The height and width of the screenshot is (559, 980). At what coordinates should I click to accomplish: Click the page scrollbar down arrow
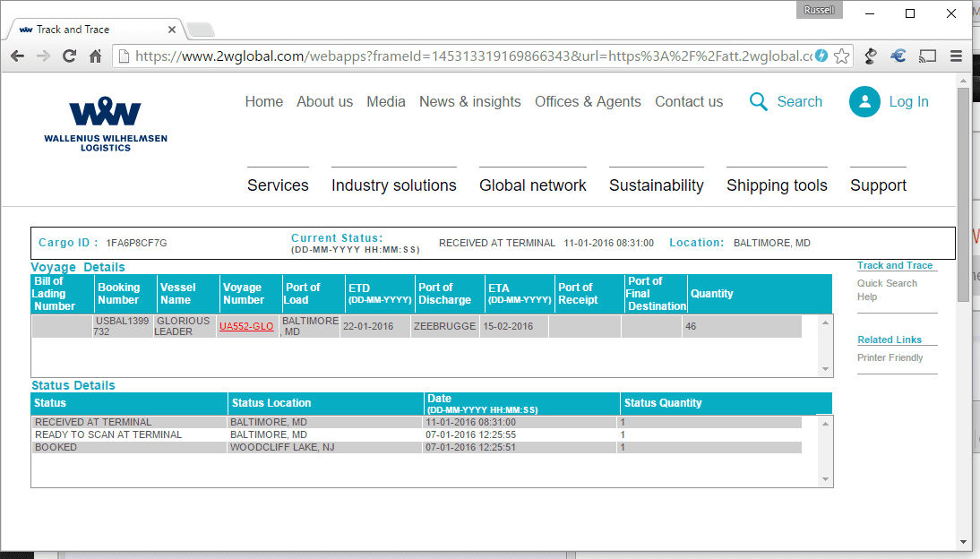coord(963,542)
